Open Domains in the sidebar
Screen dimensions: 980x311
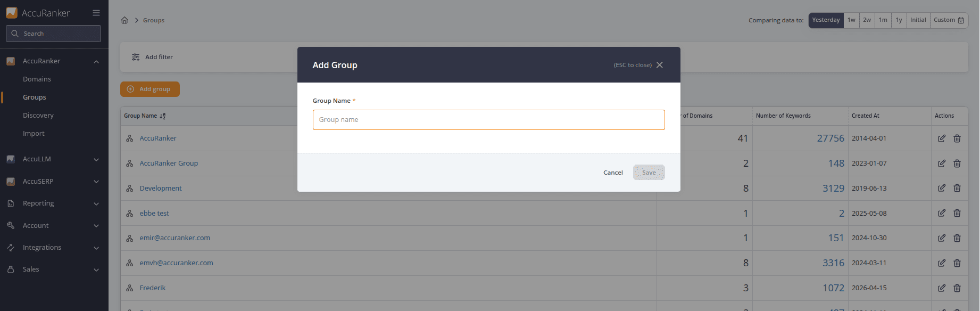point(37,79)
